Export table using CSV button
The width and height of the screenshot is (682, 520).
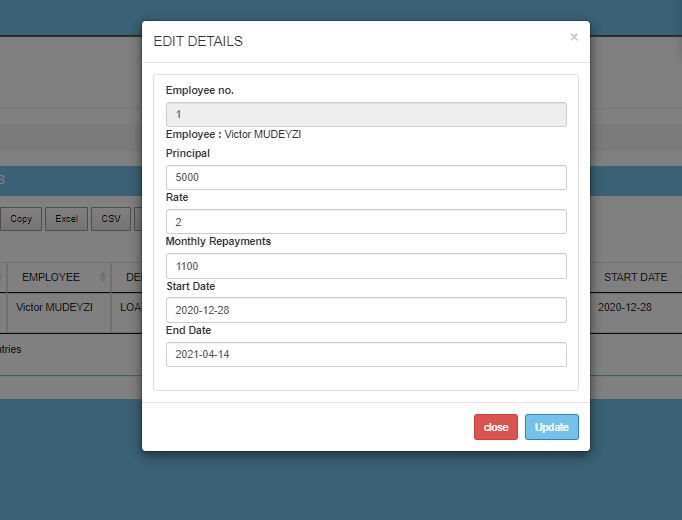[110, 219]
